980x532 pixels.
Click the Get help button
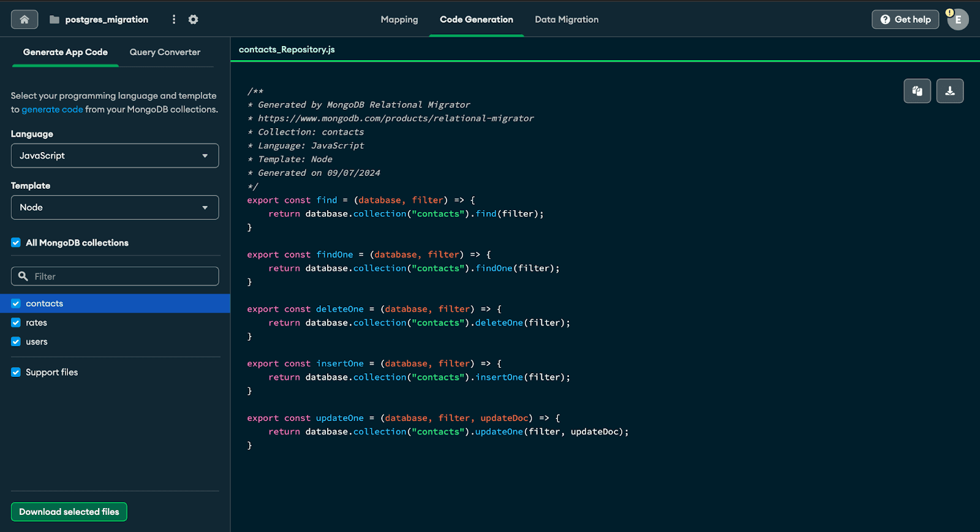tap(905, 20)
